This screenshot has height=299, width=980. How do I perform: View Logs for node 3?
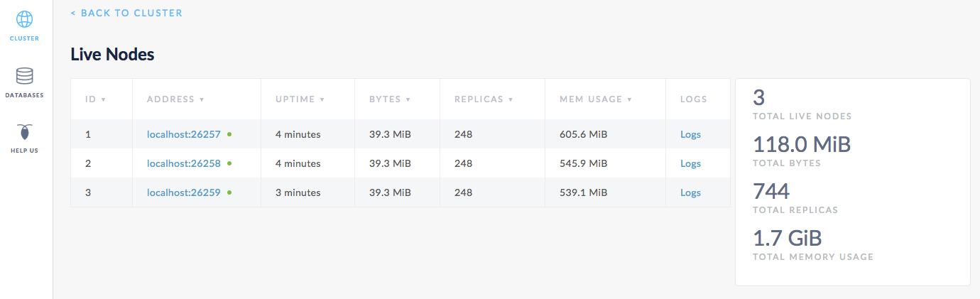[x=690, y=192]
